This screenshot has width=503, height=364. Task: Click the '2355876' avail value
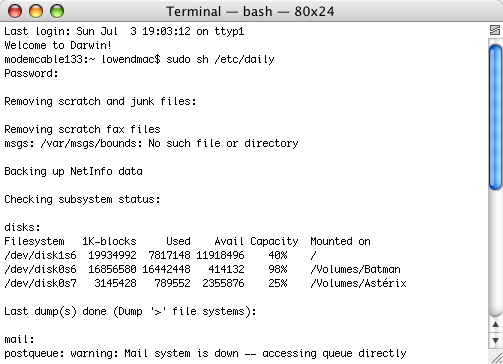tap(223, 283)
